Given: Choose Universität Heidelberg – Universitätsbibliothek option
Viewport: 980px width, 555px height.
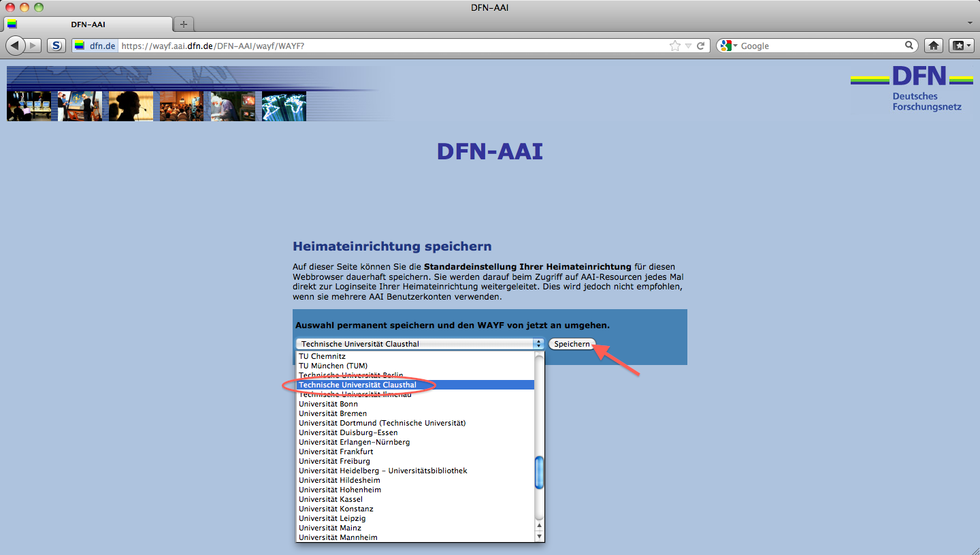Looking at the screenshot, I should [x=382, y=471].
